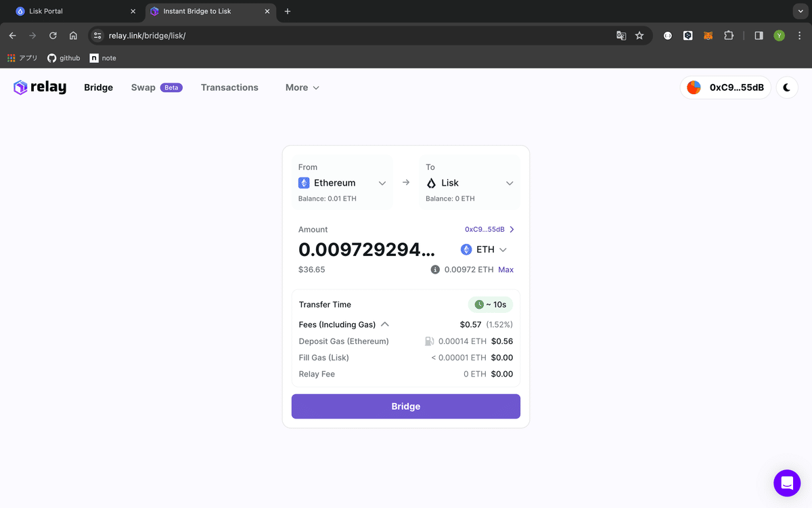
Task: Open the chat support bubble
Action: coord(787,483)
